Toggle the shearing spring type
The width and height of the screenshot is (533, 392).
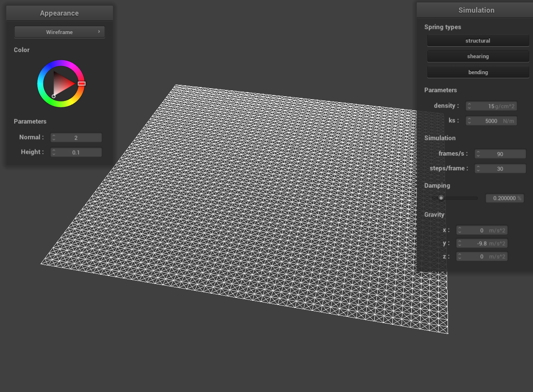(478, 56)
